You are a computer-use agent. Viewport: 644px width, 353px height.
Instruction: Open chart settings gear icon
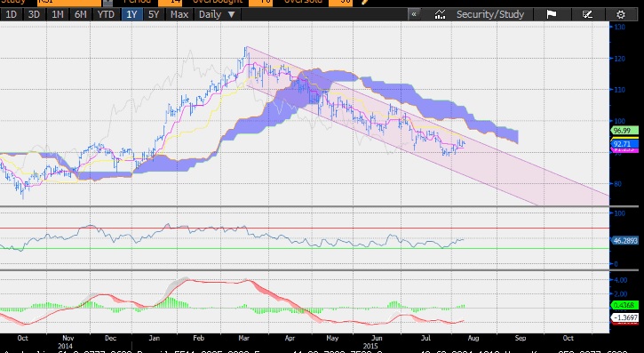click(x=621, y=14)
